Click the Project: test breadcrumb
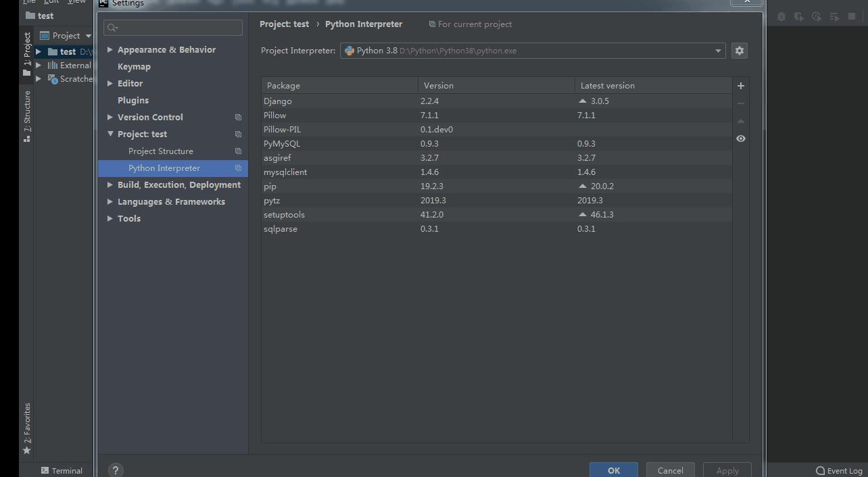 click(284, 24)
